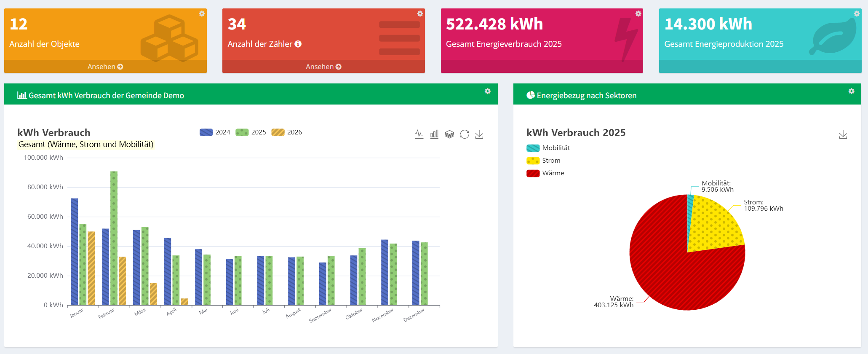Open Ansehen link on Anzahl der Zähler card
This screenshot has height=354, width=868.
click(323, 67)
